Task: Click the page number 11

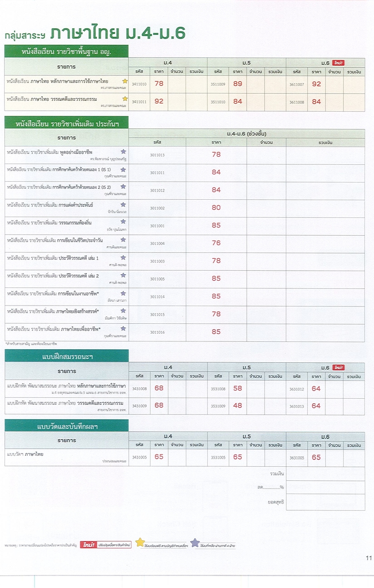Action: point(368,558)
